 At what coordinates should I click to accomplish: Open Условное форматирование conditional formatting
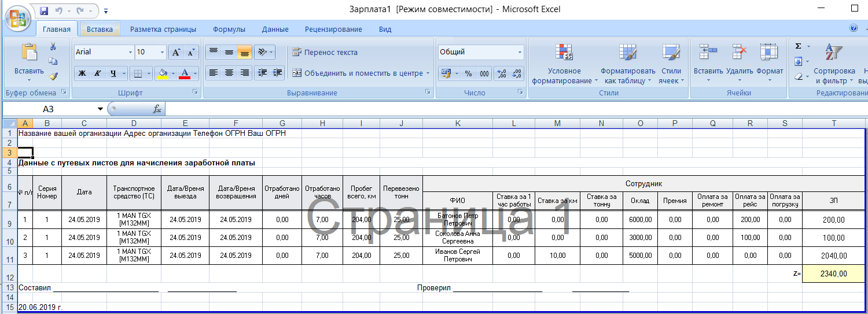[x=565, y=64]
